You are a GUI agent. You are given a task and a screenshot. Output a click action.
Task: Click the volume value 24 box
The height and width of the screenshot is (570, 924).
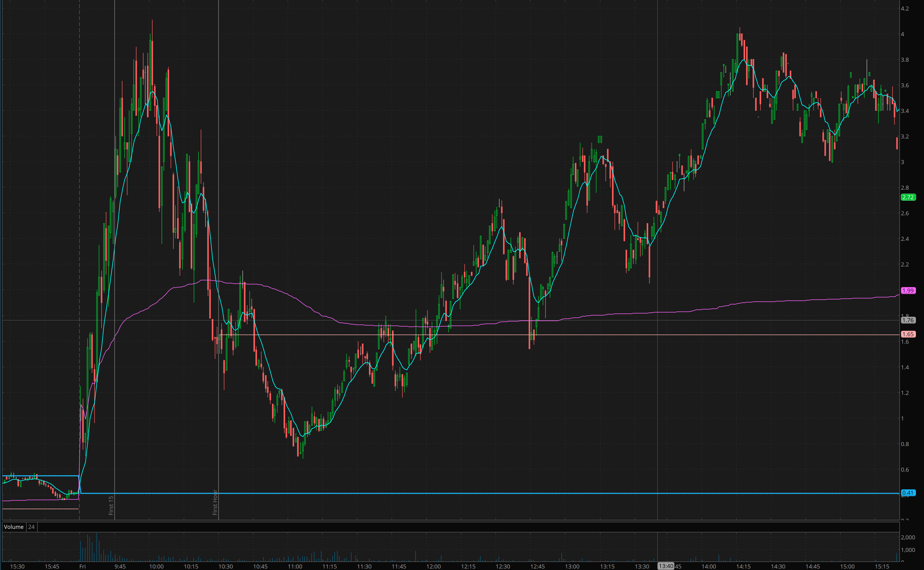point(31,527)
